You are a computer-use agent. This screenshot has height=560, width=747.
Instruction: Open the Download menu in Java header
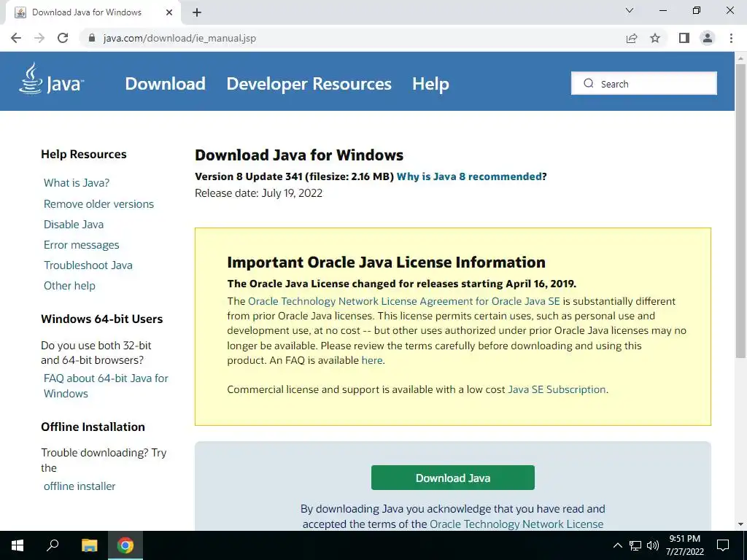(x=166, y=84)
